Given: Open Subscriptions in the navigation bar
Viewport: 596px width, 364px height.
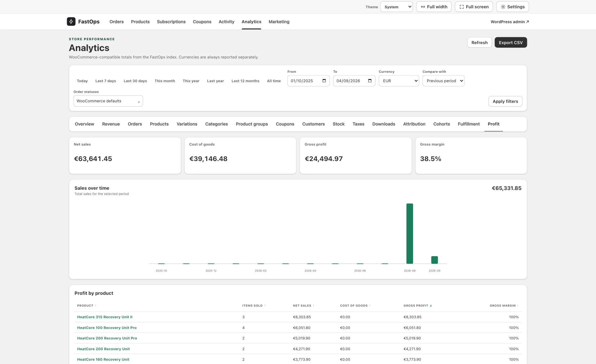Looking at the screenshot, I should click(171, 22).
